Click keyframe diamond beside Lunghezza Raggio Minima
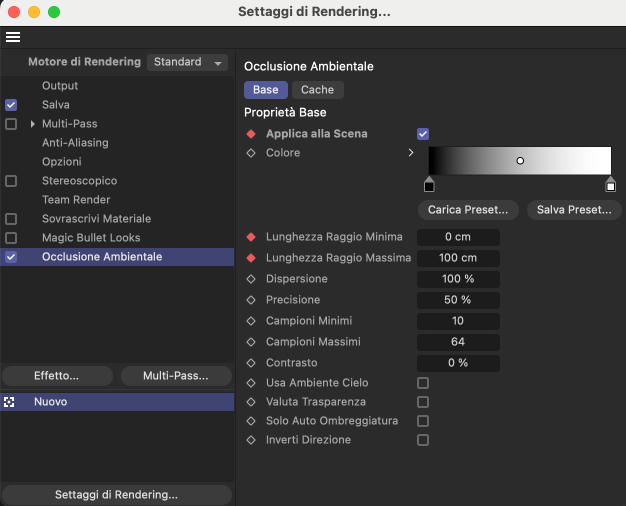This screenshot has height=506, width=626. [251, 237]
